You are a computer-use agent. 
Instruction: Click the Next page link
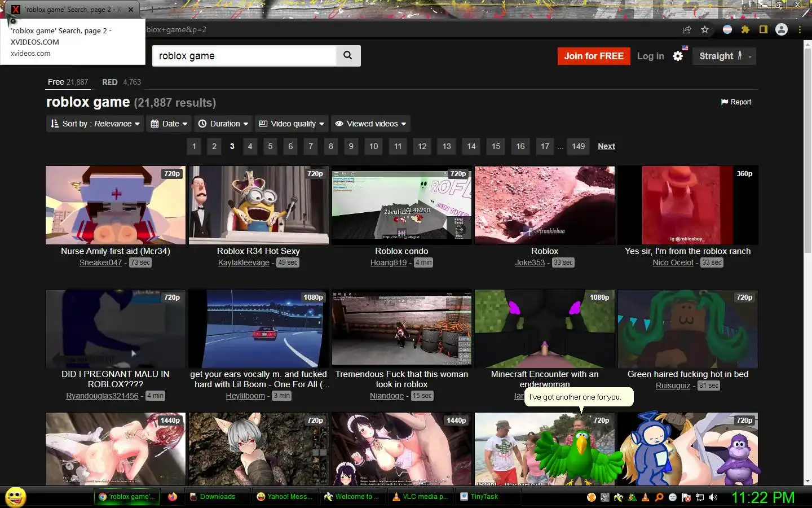click(606, 146)
